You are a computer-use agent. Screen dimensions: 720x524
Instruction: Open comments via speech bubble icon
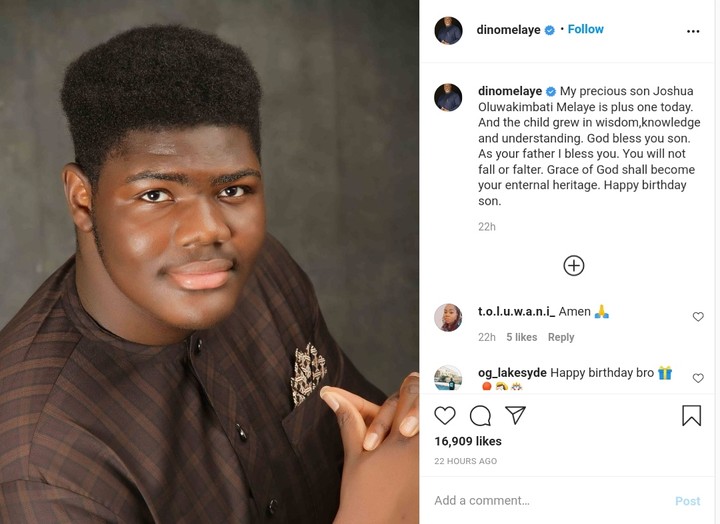point(480,415)
